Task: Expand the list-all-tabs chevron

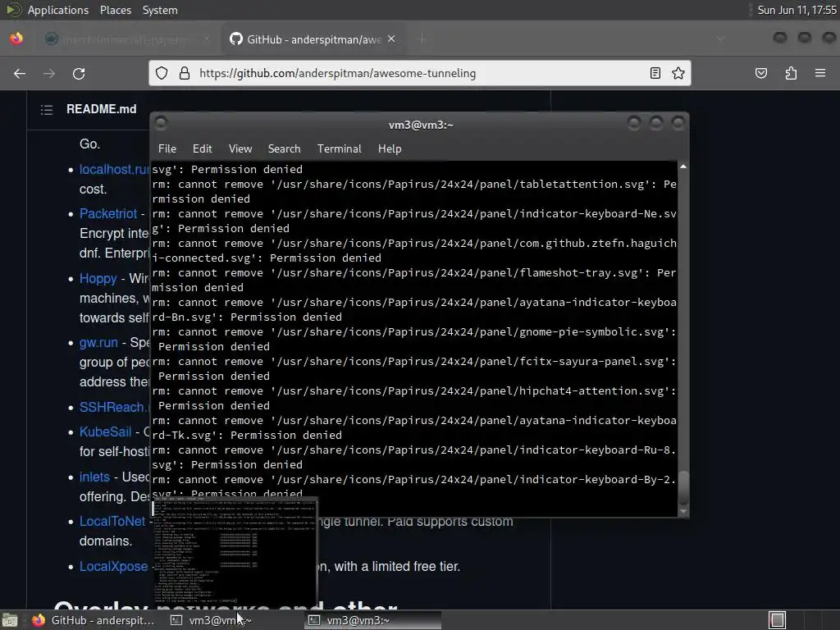Action: click(x=720, y=39)
